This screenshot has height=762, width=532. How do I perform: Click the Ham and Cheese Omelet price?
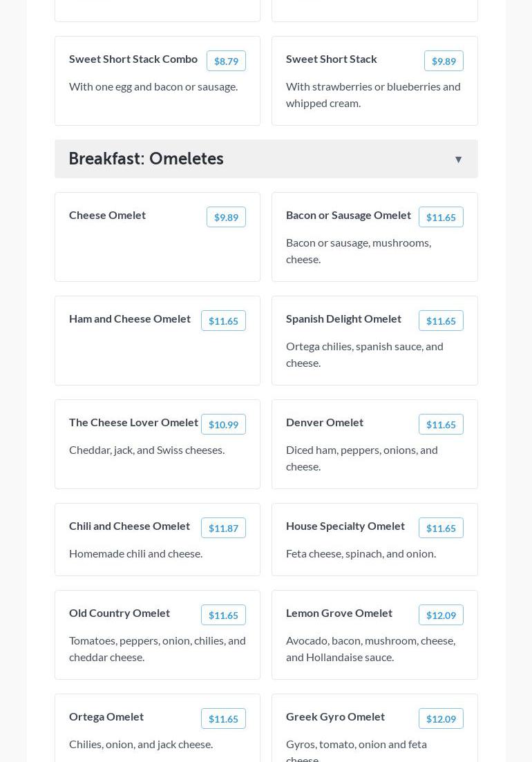click(223, 321)
